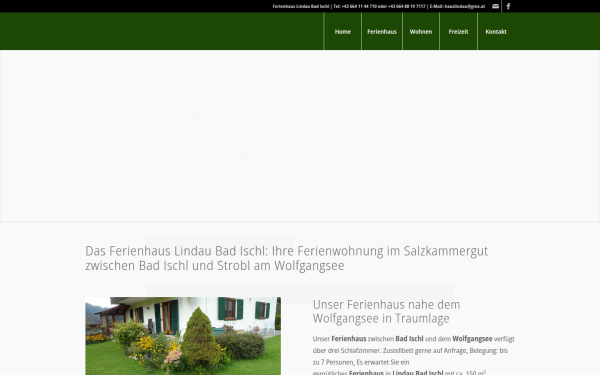
Task: Click bold 'Wolfgangsee' in the paragraph
Action: point(472,339)
